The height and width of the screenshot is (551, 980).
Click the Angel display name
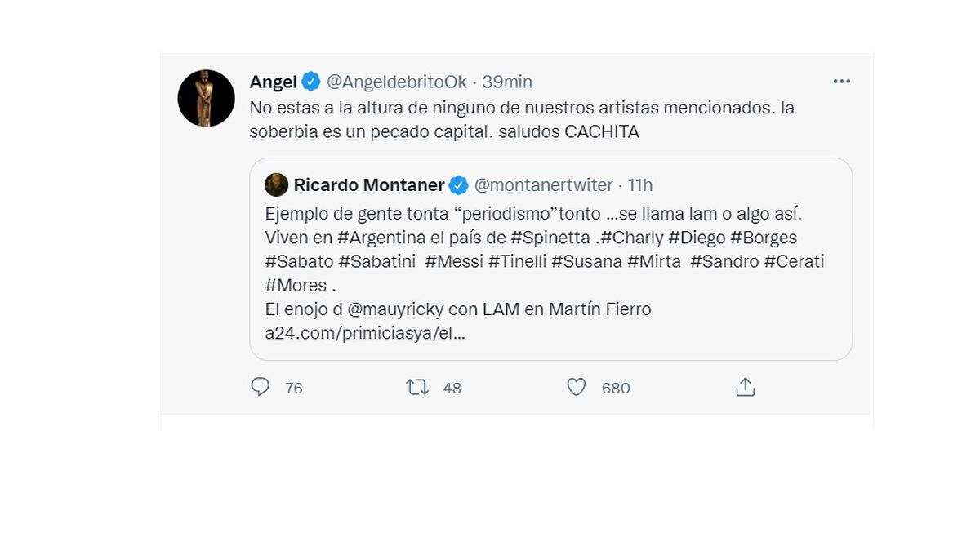pyautogui.click(x=273, y=82)
